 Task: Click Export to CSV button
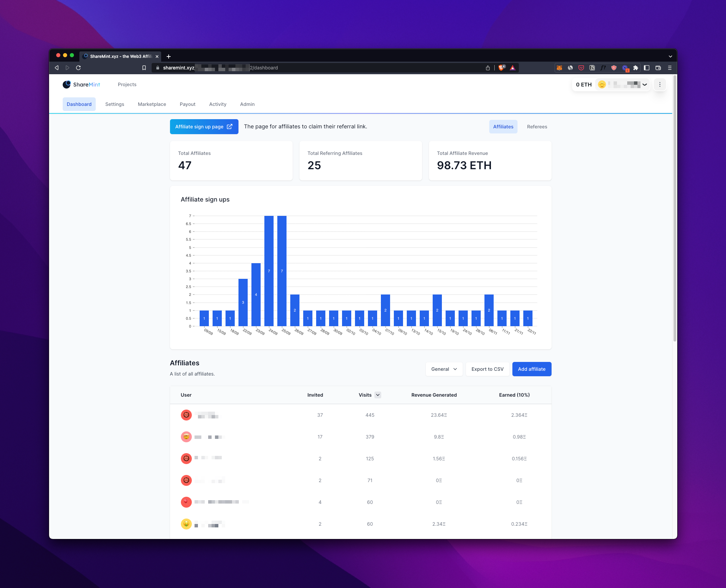[487, 369]
